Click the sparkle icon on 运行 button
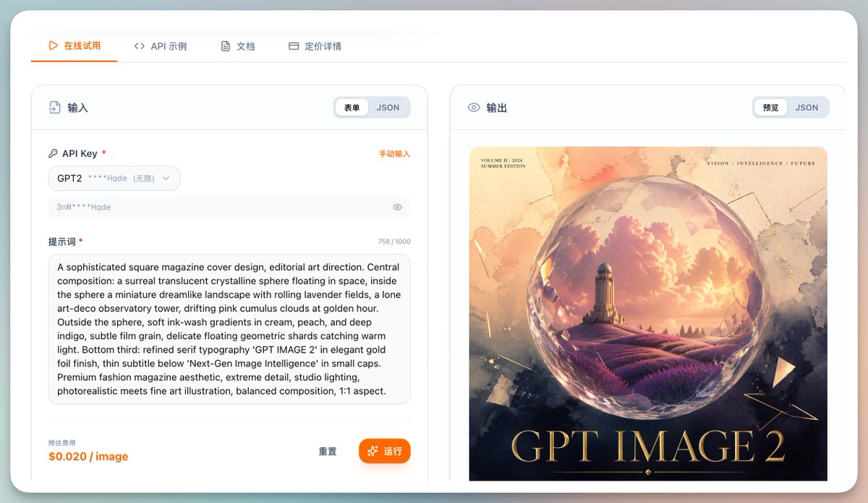The height and width of the screenshot is (503, 868). [373, 452]
